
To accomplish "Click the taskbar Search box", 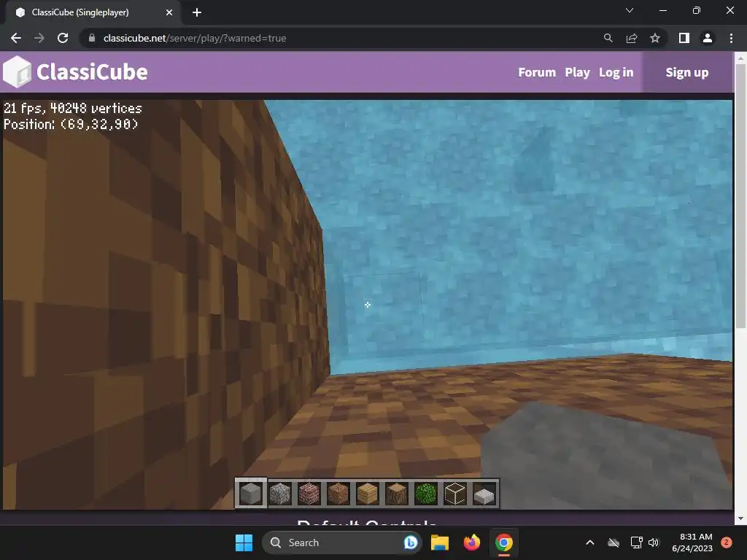I will coord(341,542).
